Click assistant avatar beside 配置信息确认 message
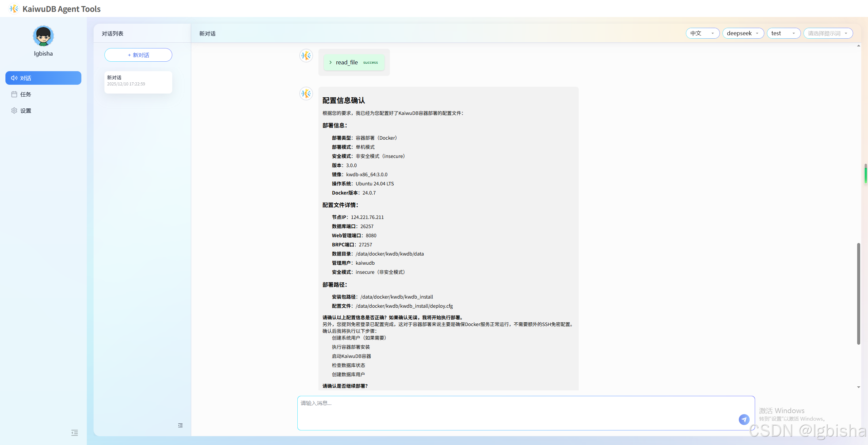 click(x=306, y=94)
